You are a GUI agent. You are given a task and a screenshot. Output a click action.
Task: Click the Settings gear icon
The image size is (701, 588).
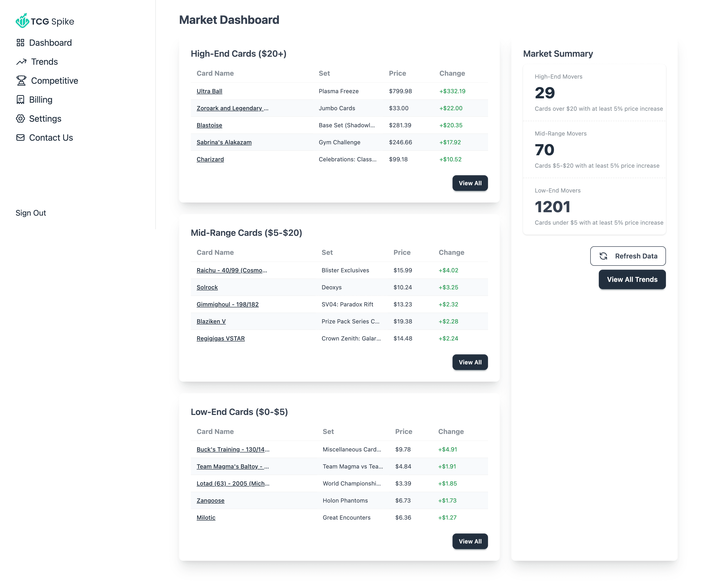20,119
